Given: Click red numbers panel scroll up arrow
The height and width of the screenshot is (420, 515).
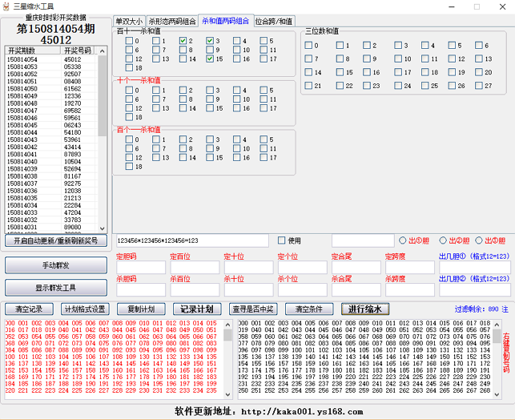Looking at the screenshot, I should coord(228,325).
